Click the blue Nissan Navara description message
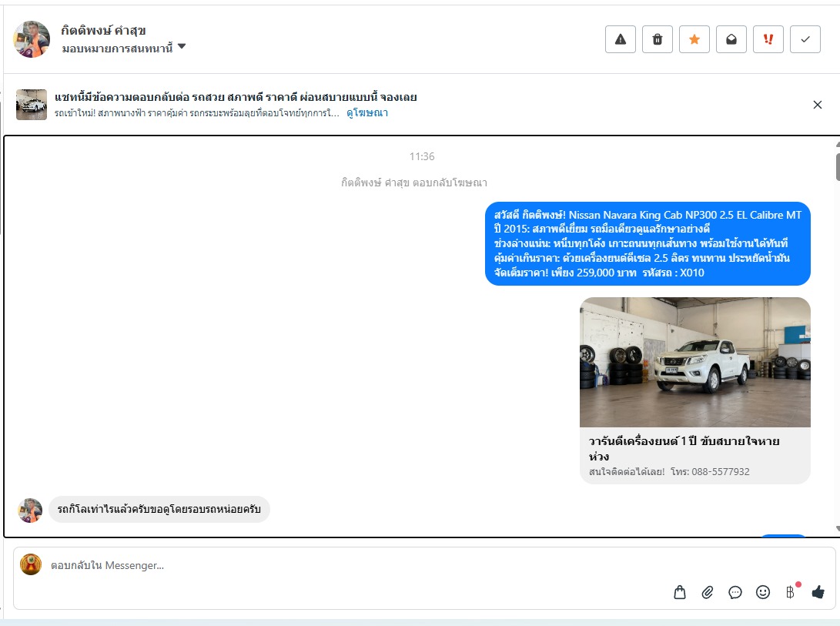This screenshot has height=626, width=840. 648,244
